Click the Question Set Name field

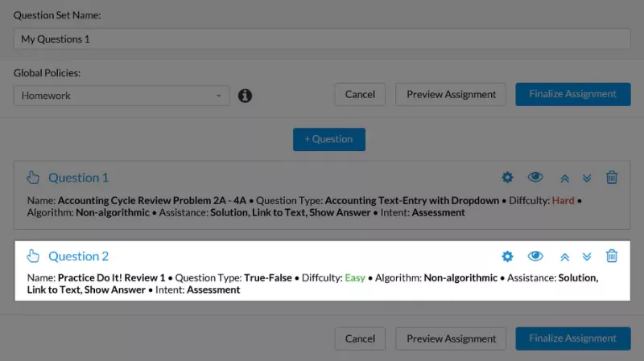321,39
